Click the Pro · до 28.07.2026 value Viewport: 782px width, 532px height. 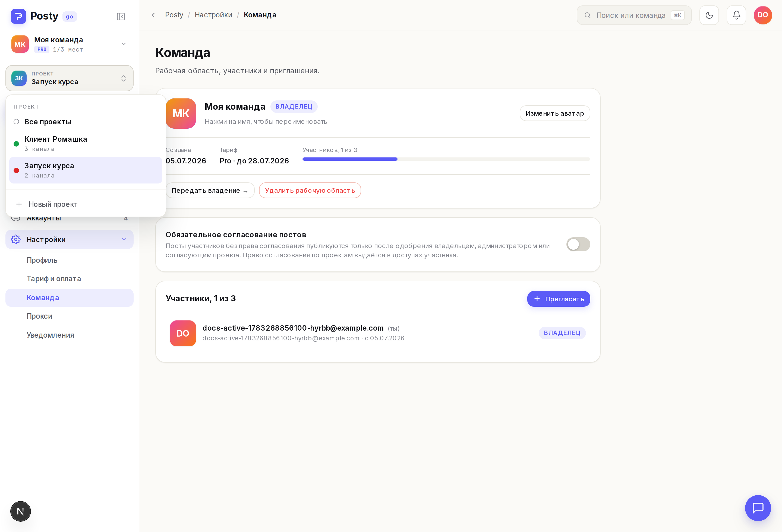(254, 161)
